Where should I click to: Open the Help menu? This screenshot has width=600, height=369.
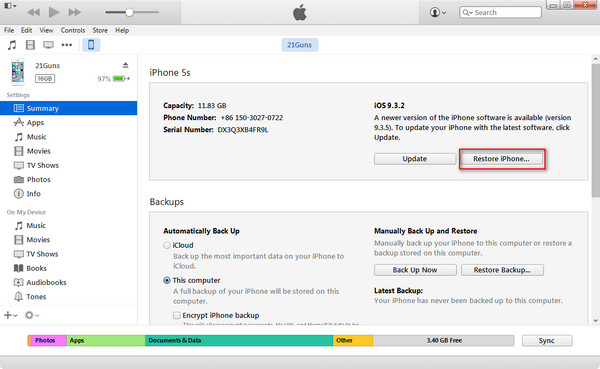[122, 30]
